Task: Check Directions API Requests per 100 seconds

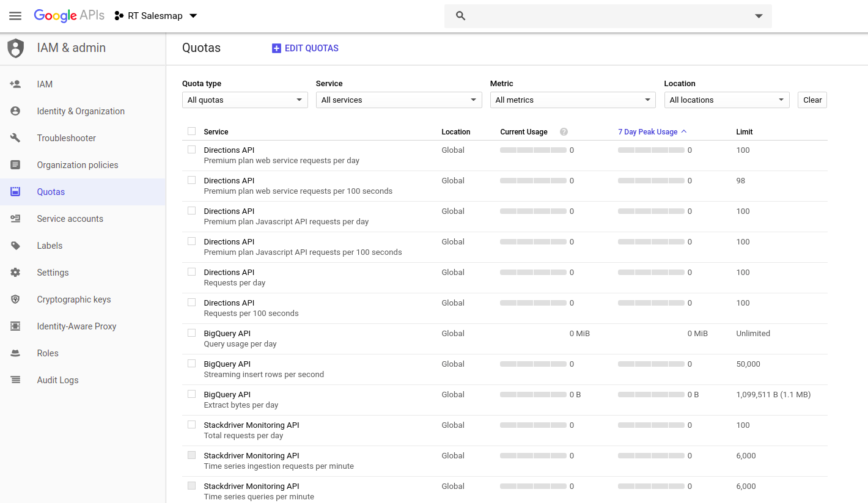Action: pos(192,303)
